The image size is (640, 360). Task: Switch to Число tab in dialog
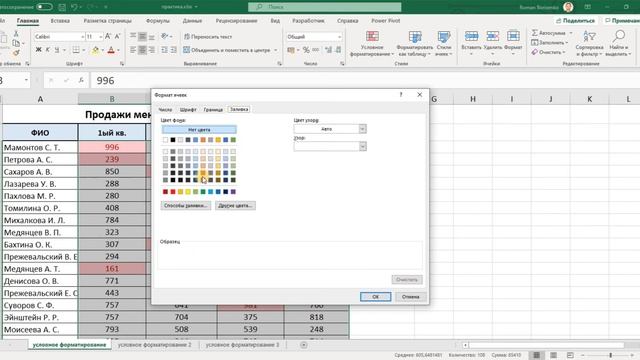165,109
